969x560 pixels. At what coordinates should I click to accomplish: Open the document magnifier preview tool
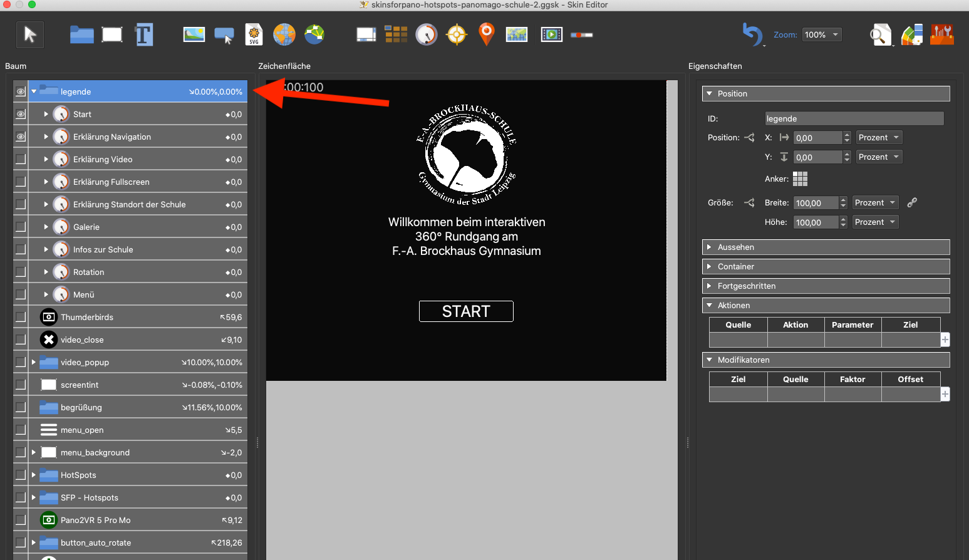(881, 35)
